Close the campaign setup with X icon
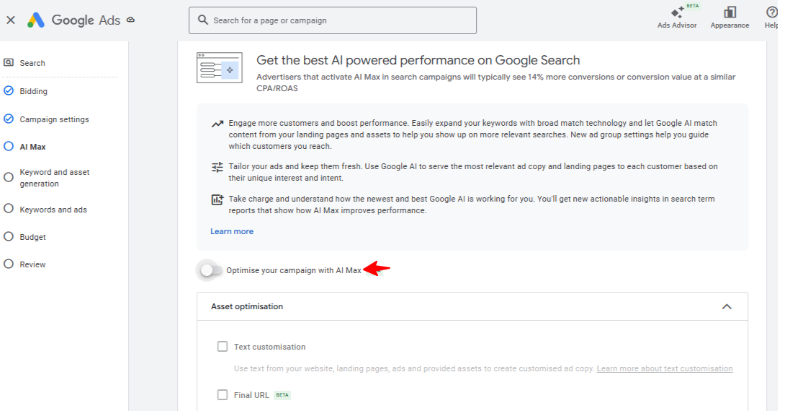Viewport: 785px width, 411px height. [10, 20]
